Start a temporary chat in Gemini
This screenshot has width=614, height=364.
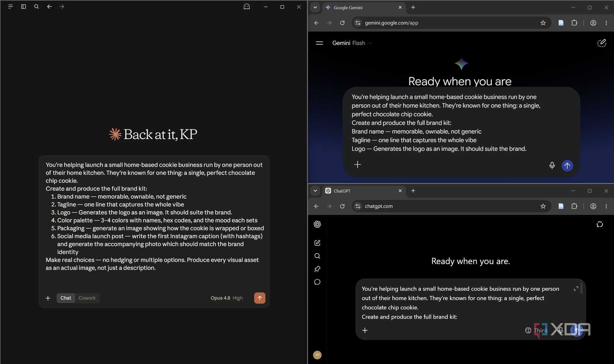pyautogui.click(x=601, y=43)
